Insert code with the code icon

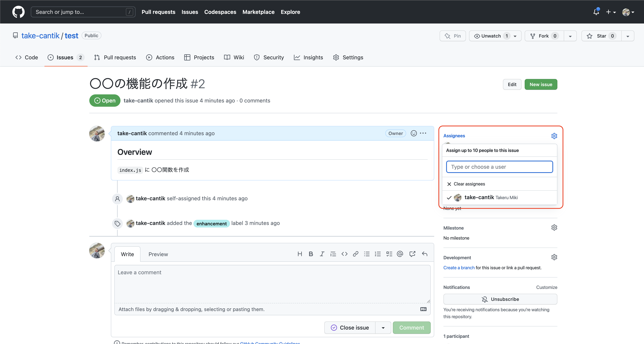344,254
